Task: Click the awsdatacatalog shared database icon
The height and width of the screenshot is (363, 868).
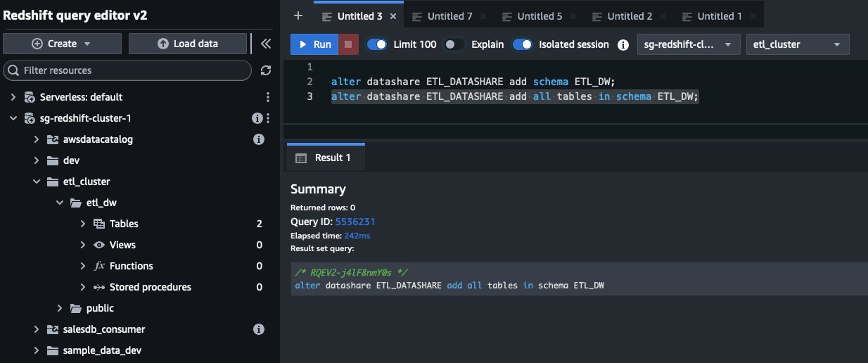Action: pos(52,139)
